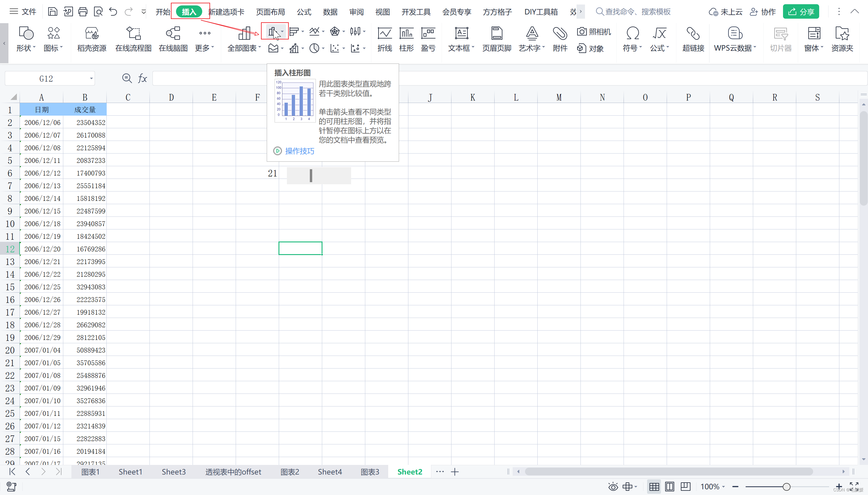
Task: Insert a symbol (符号)
Action: point(632,39)
